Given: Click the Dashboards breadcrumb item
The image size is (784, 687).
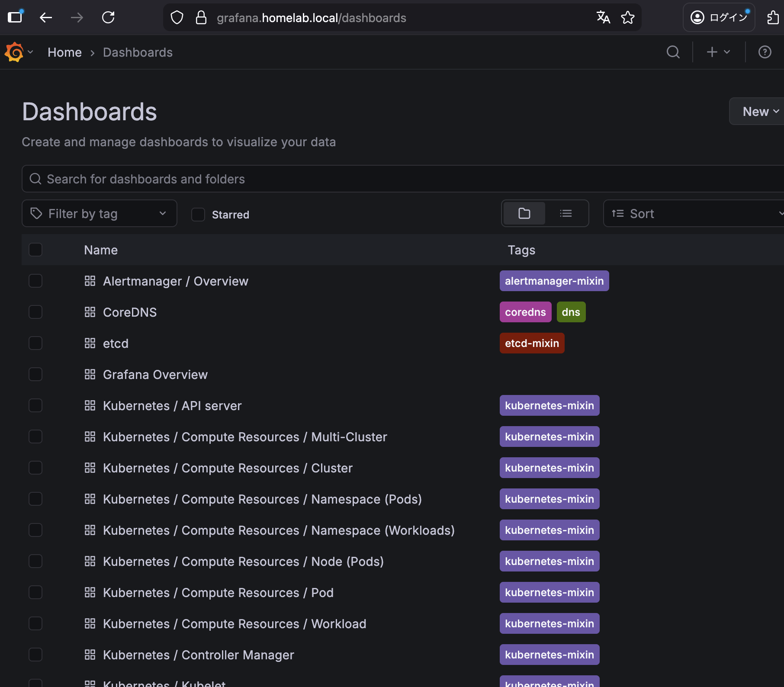Looking at the screenshot, I should coord(138,52).
